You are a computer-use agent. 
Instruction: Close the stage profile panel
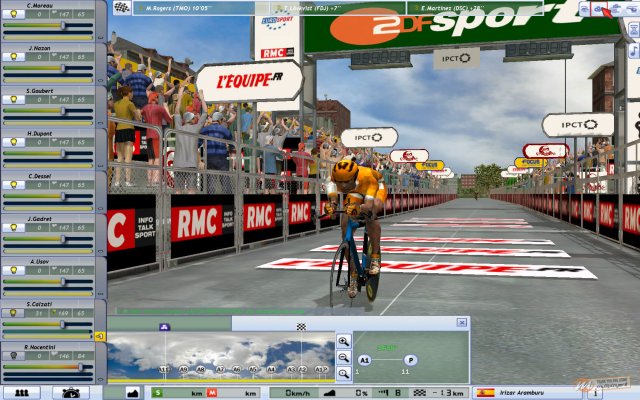point(462,322)
